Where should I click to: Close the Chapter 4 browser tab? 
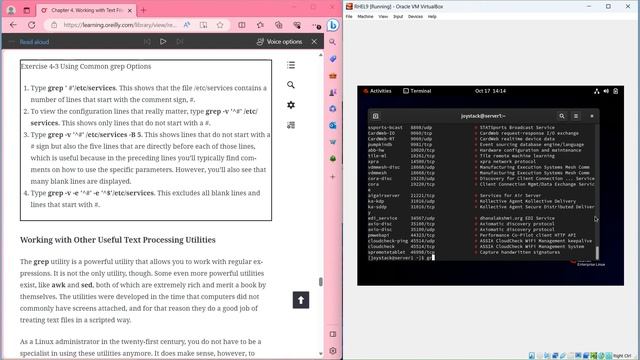pos(130,11)
